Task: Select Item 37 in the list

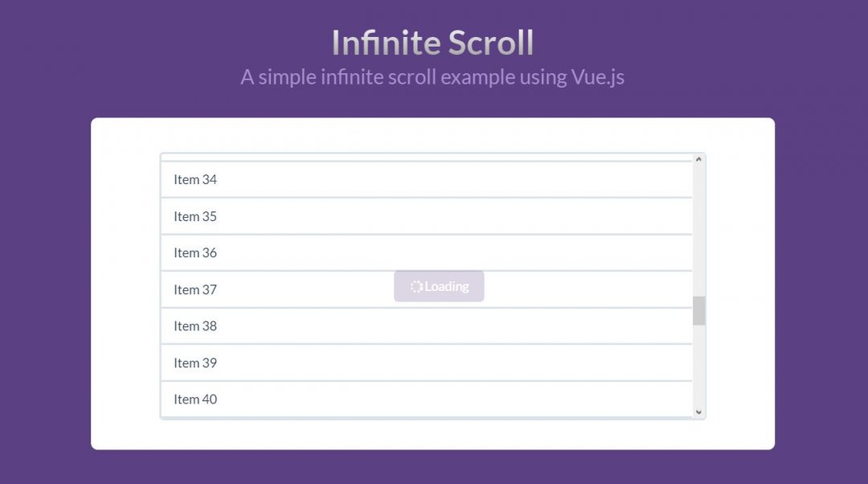Action: (195, 289)
